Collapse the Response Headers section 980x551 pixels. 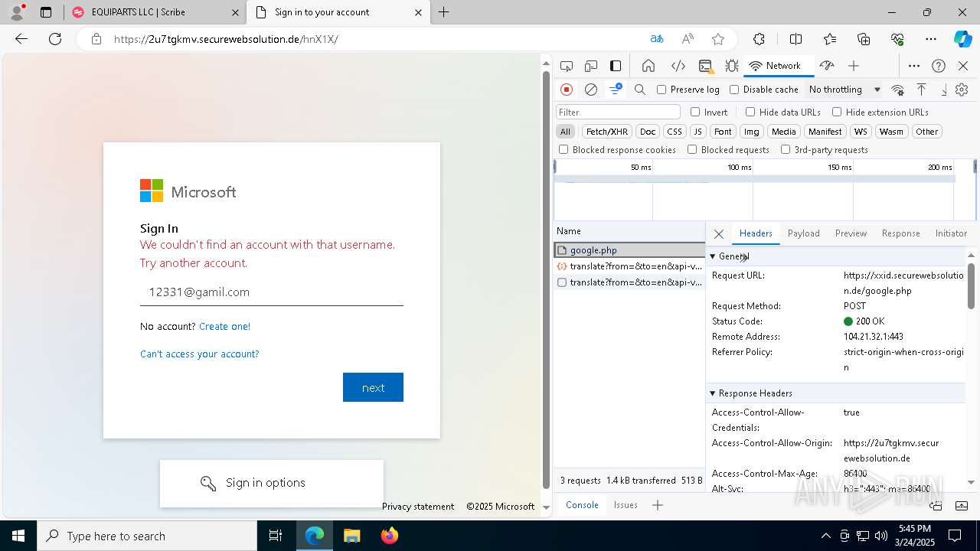pyautogui.click(x=713, y=393)
